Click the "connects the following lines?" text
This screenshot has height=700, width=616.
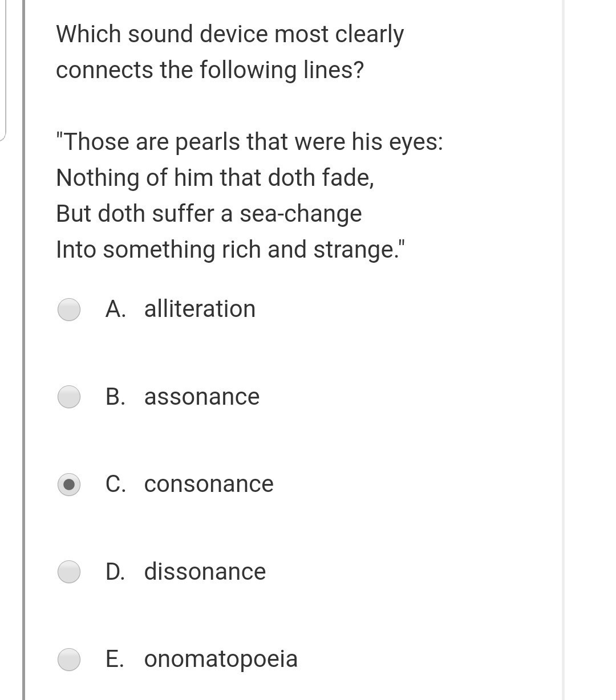coord(210,70)
